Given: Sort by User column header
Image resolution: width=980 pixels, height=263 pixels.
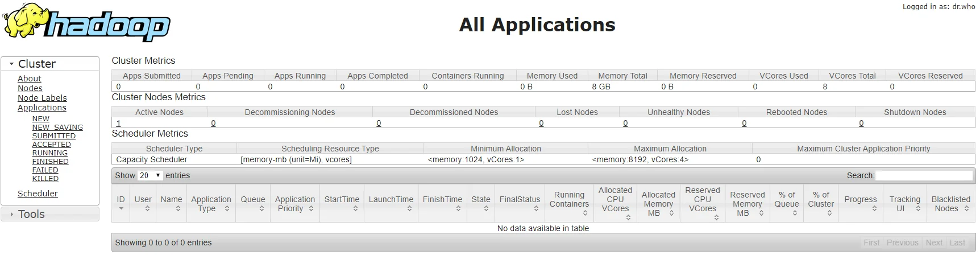Looking at the screenshot, I should 143,203.
